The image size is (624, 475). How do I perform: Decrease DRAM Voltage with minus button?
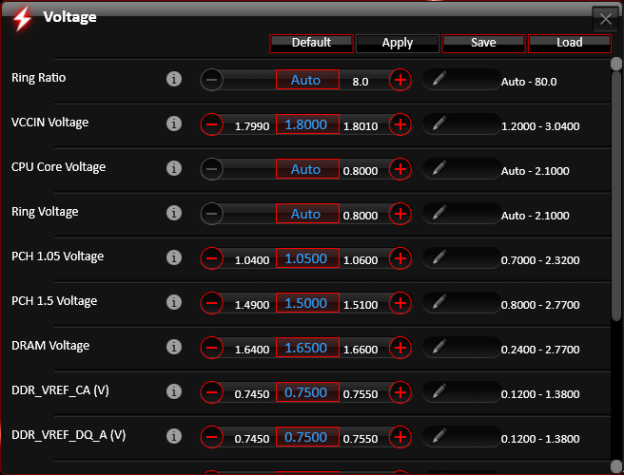[212, 348]
